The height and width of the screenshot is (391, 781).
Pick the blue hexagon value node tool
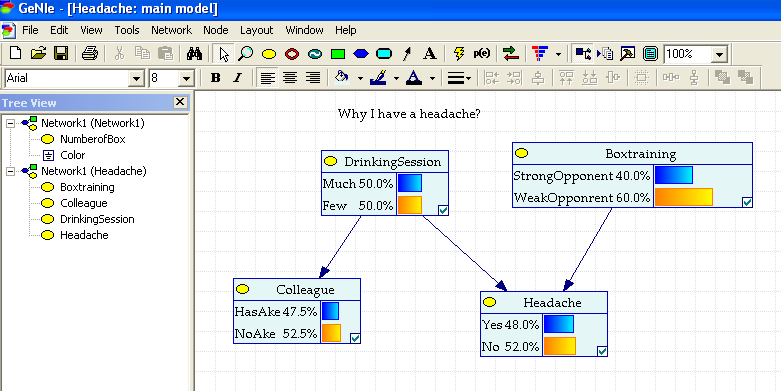click(361, 54)
